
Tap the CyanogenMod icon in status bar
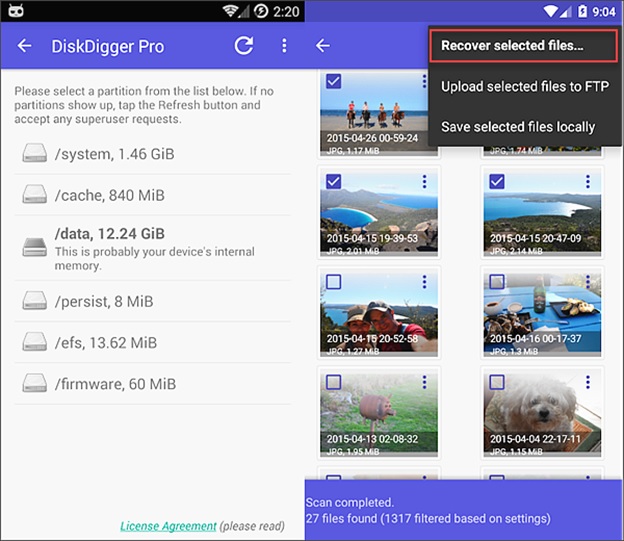point(16,11)
